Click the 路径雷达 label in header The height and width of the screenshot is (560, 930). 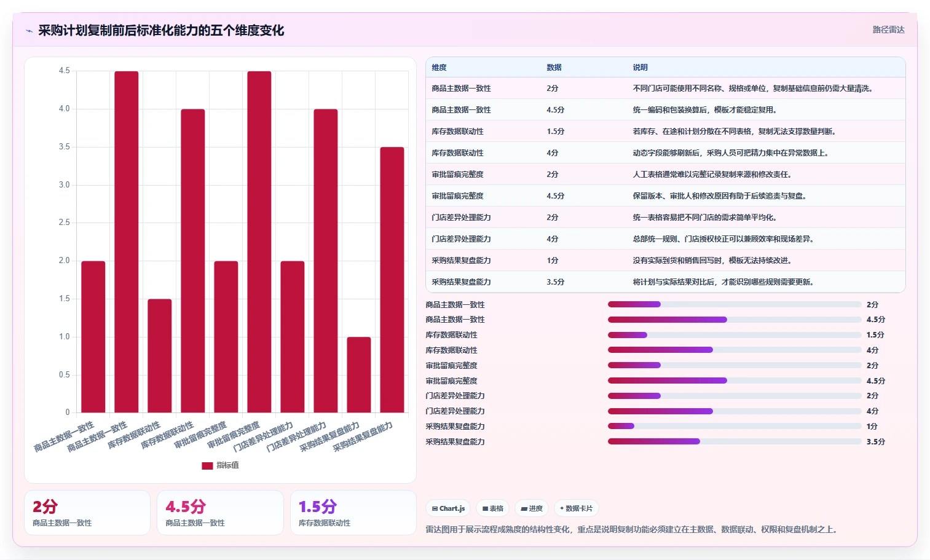[888, 30]
